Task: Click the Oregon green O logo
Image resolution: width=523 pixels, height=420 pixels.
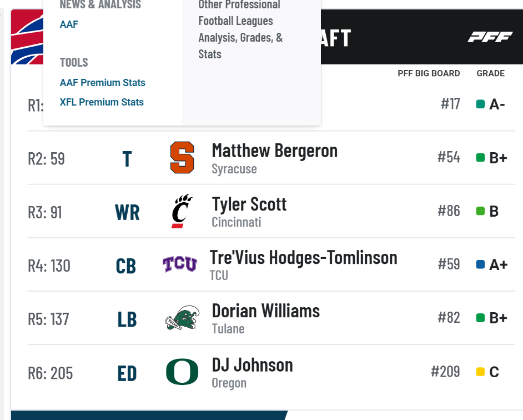Action: click(182, 372)
